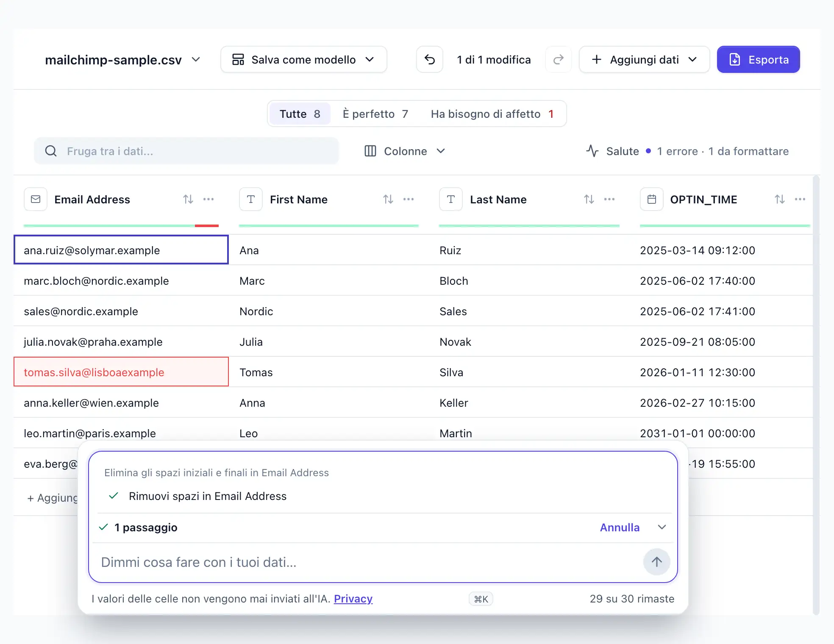Sort the OPTIN_TIME column
The image size is (834, 644).
[x=780, y=199]
